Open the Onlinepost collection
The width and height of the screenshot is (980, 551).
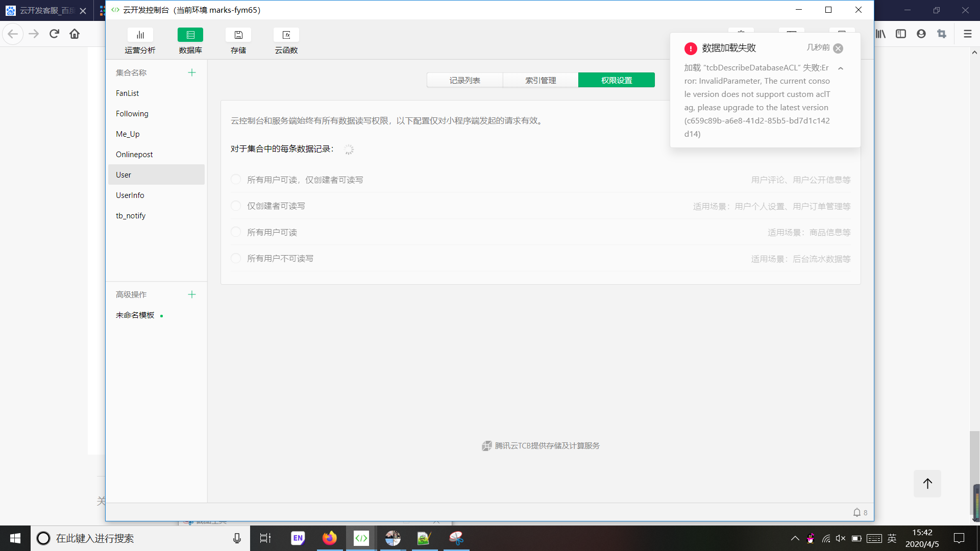134,154
